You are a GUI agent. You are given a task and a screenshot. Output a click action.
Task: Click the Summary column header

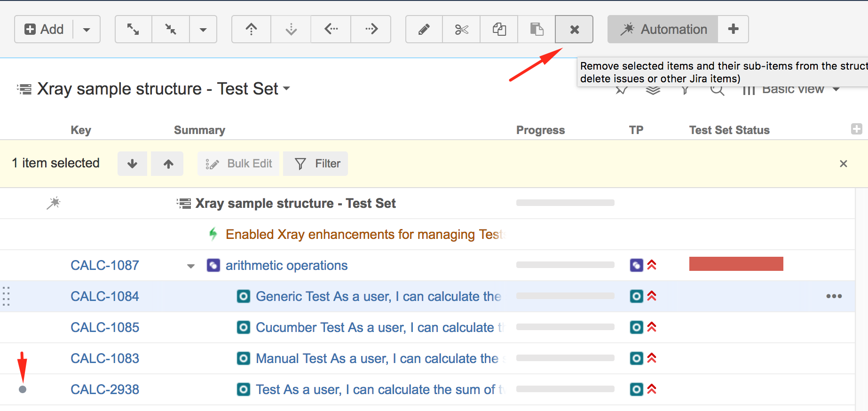click(199, 130)
